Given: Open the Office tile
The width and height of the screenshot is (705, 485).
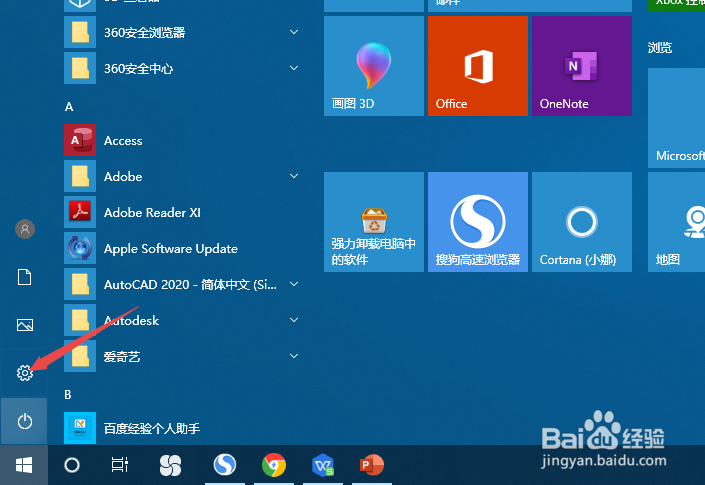Looking at the screenshot, I should pos(478,66).
